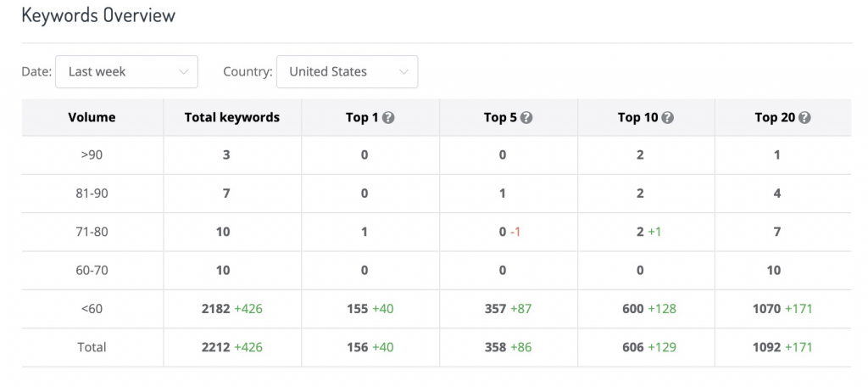
Task: Click the Top 5 help question icon
Action: 526,117
